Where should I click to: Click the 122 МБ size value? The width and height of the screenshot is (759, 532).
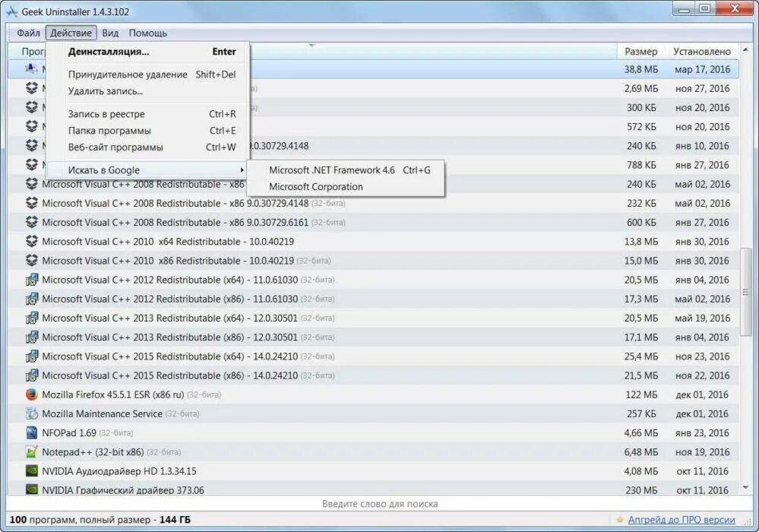click(641, 394)
